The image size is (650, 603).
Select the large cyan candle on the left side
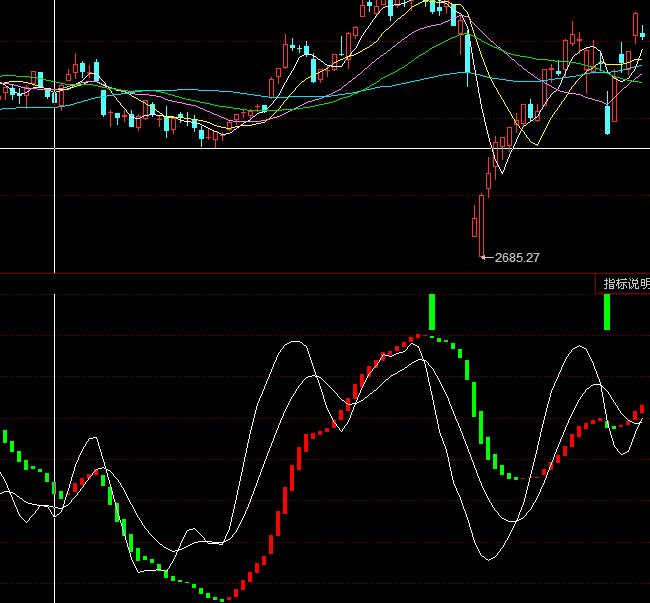pyautogui.click(x=104, y=101)
